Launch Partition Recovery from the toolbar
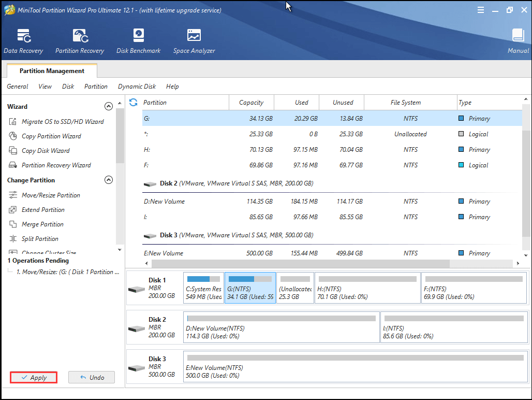The width and height of the screenshot is (532, 400). (x=80, y=41)
